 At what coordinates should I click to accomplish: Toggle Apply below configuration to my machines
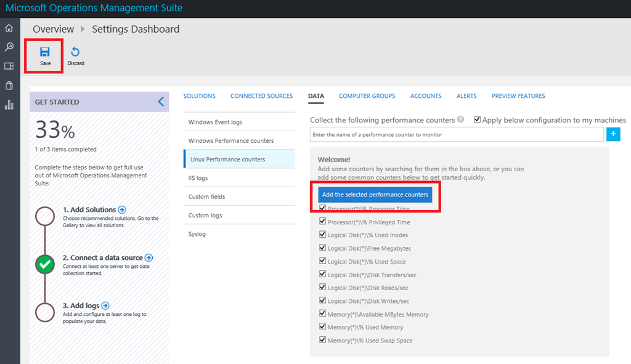[478, 119]
